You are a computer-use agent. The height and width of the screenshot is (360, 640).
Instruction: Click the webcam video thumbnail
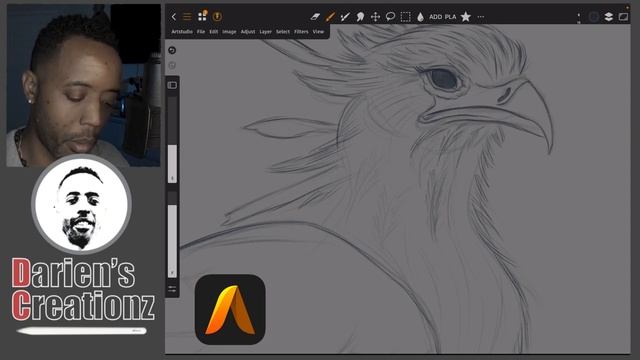(84, 85)
